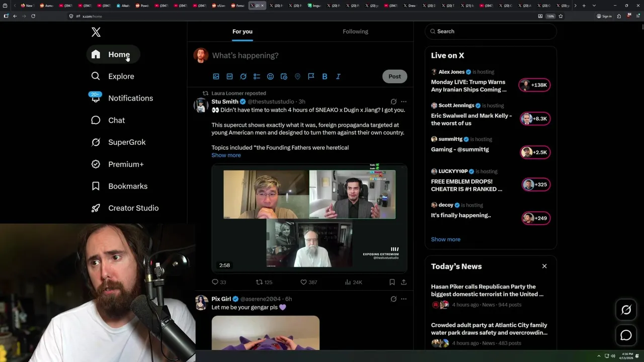Join Alex Jones broadcast +138K listeners

tap(535, 85)
